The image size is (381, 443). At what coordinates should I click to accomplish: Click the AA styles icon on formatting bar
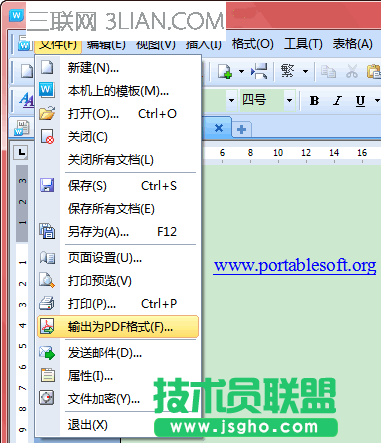pyautogui.click(x=26, y=99)
